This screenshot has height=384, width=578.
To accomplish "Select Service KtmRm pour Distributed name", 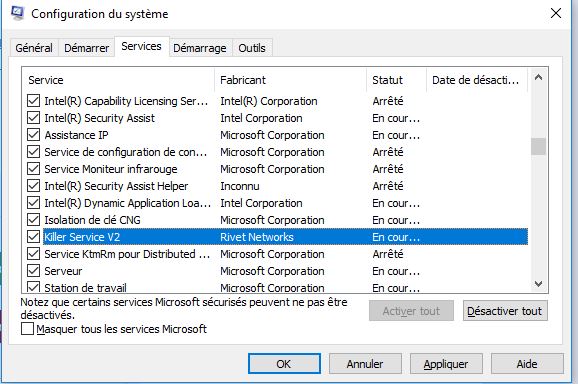I will point(127,254).
